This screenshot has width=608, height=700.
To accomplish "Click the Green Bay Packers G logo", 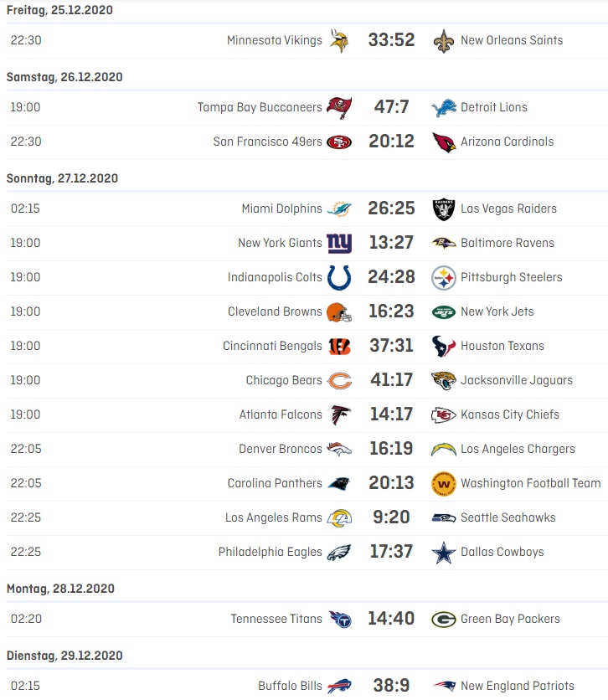I will (444, 619).
